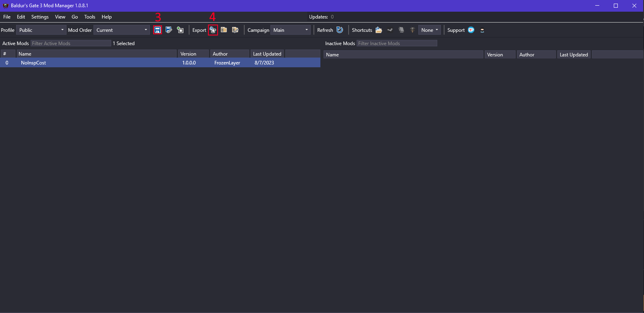The height and width of the screenshot is (313, 644).
Task: Open the Settings menu
Action: pyautogui.click(x=40, y=17)
